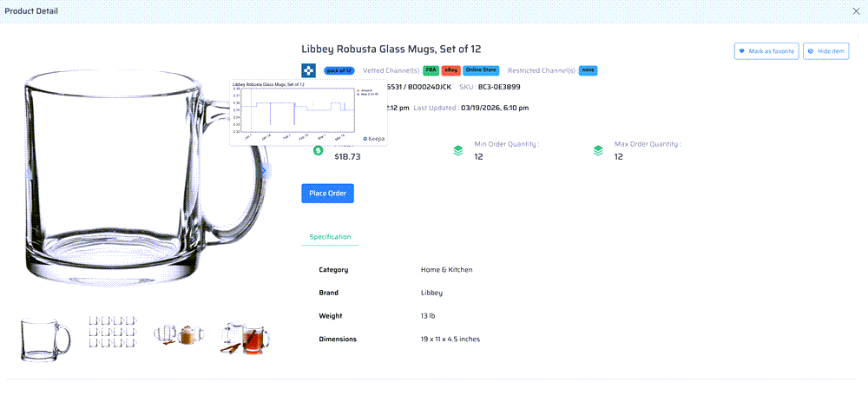The width and height of the screenshot is (868, 409).
Task: Open the Specification tab
Action: pyautogui.click(x=330, y=237)
